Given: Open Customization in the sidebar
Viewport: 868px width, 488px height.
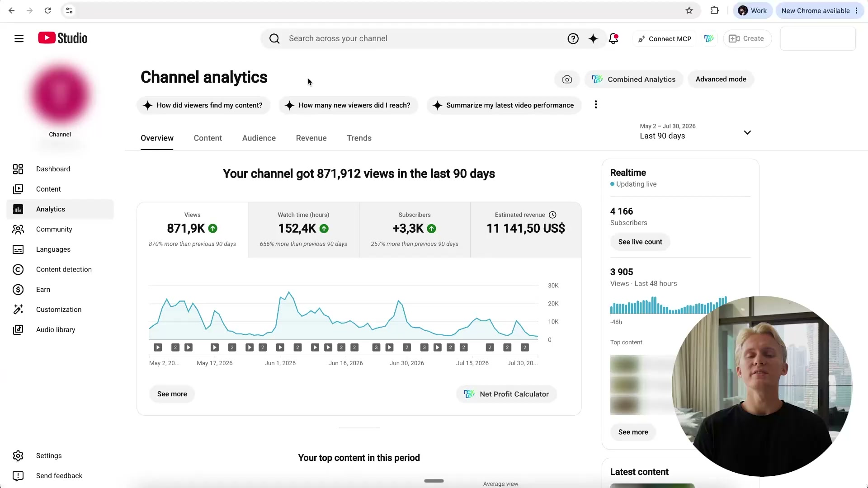Looking at the screenshot, I should coord(61,310).
